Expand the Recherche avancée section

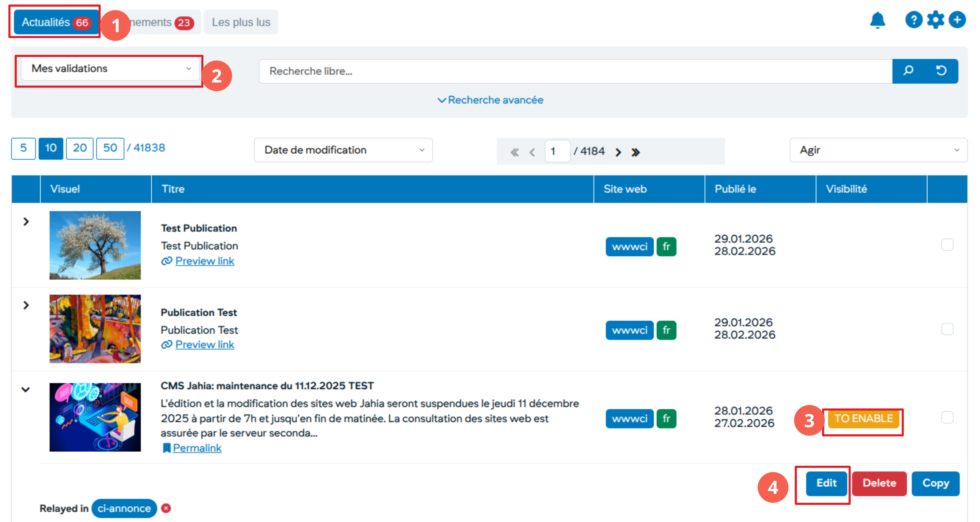click(x=490, y=100)
